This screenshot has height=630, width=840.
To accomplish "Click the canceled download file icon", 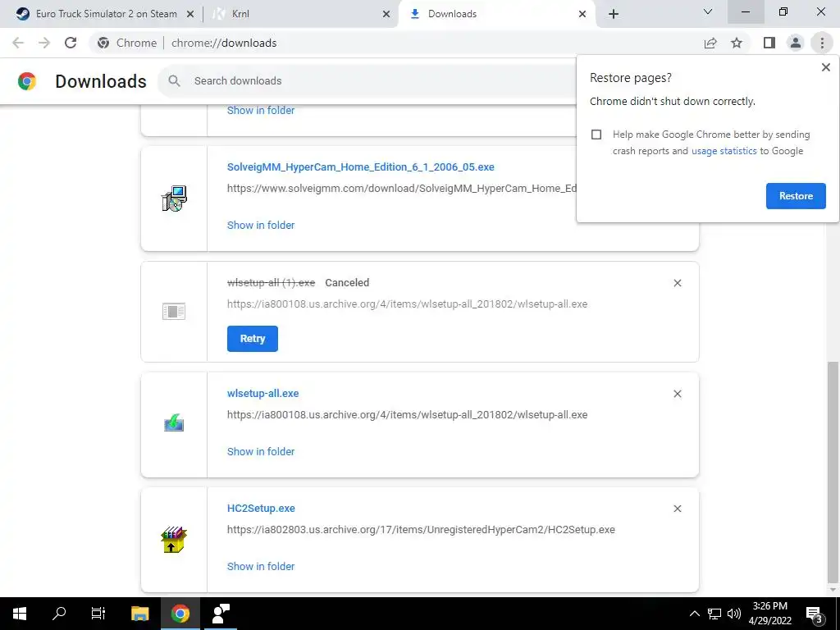I will [x=174, y=311].
